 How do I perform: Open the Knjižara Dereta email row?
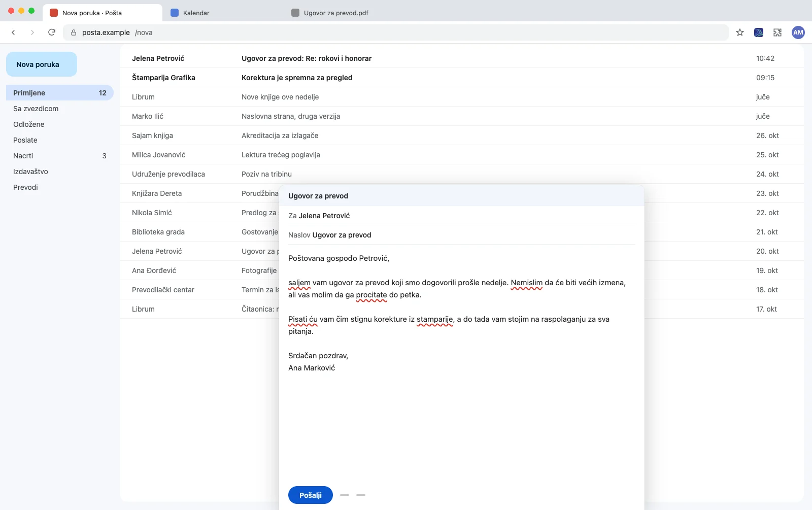pos(199,193)
